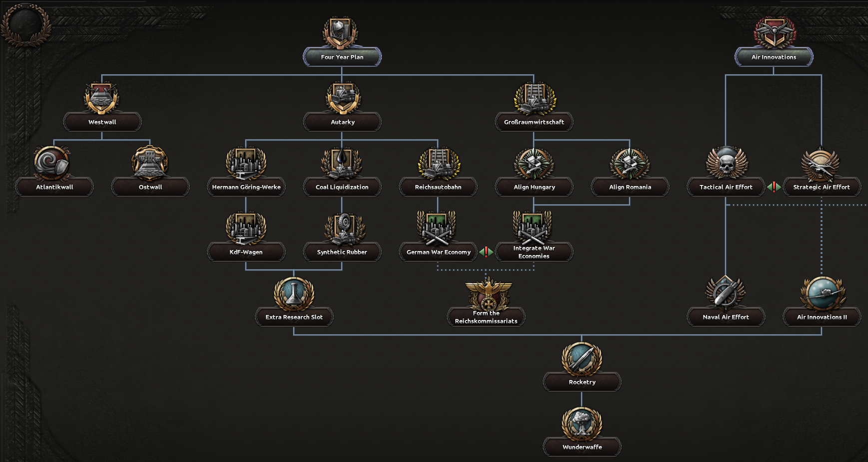868x462 pixels.
Task: Select the Synthetic Rubber label
Action: (x=342, y=252)
